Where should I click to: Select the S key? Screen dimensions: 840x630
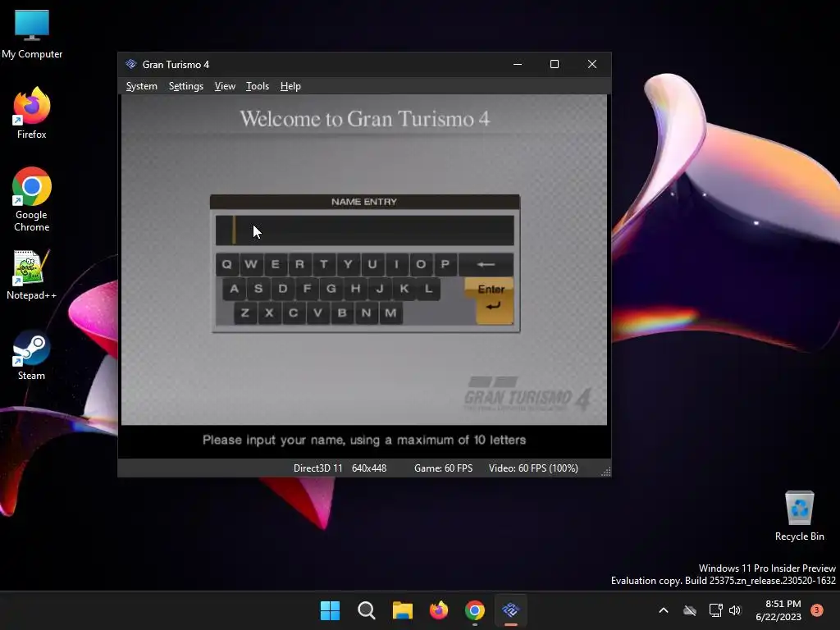tap(258, 289)
